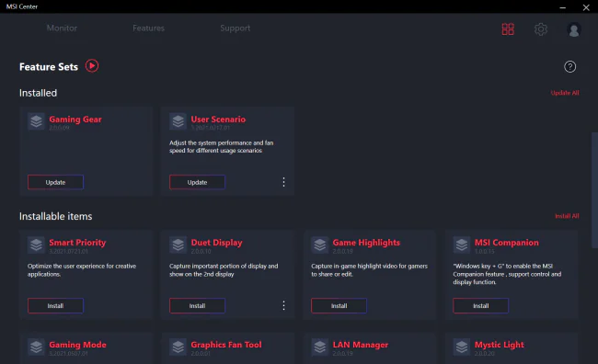Click the Game Highlights layers icon

point(320,245)
